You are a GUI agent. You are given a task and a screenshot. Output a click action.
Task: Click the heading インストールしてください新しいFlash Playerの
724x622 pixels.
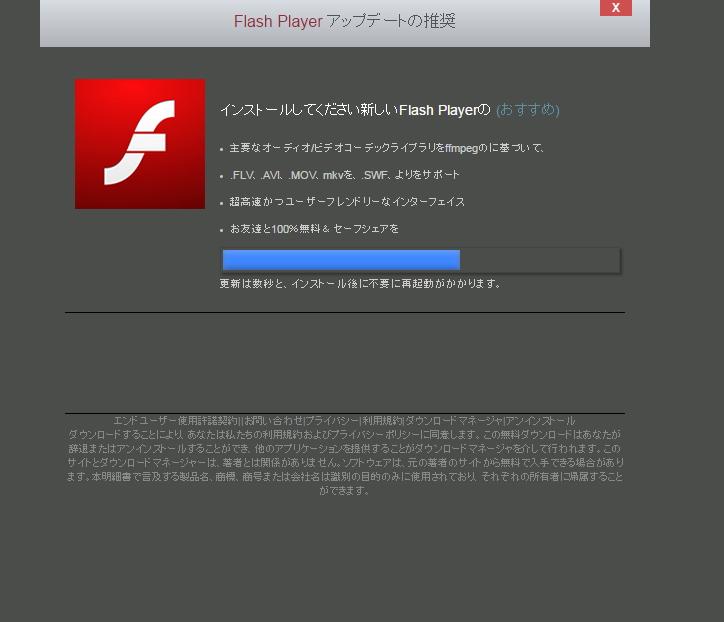(355, 110)
